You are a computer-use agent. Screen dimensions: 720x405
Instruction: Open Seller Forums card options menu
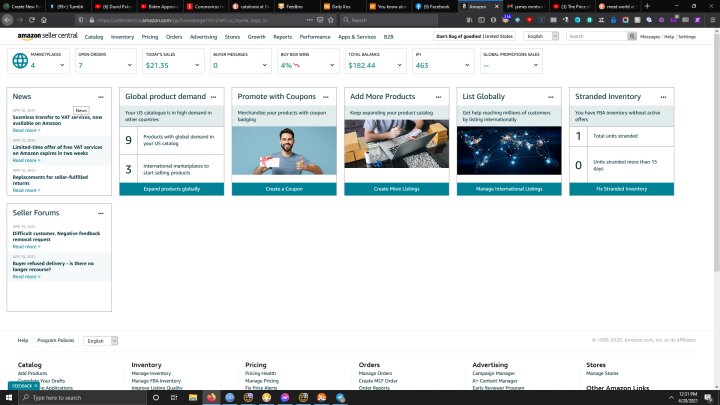[101, 213]
